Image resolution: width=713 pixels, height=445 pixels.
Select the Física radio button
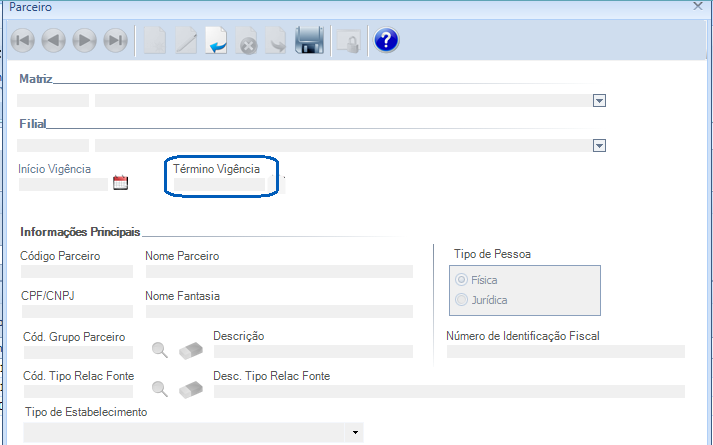(x=462, y=280)
